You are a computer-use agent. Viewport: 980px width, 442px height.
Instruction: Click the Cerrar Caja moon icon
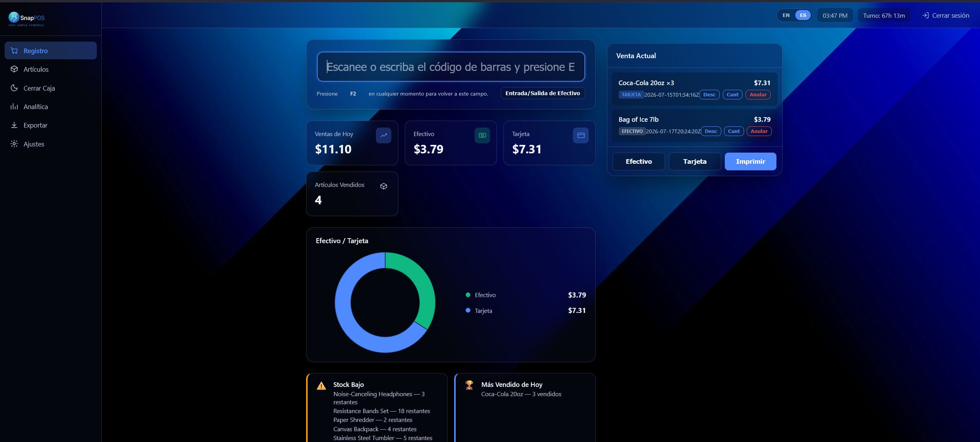(14, 88)
